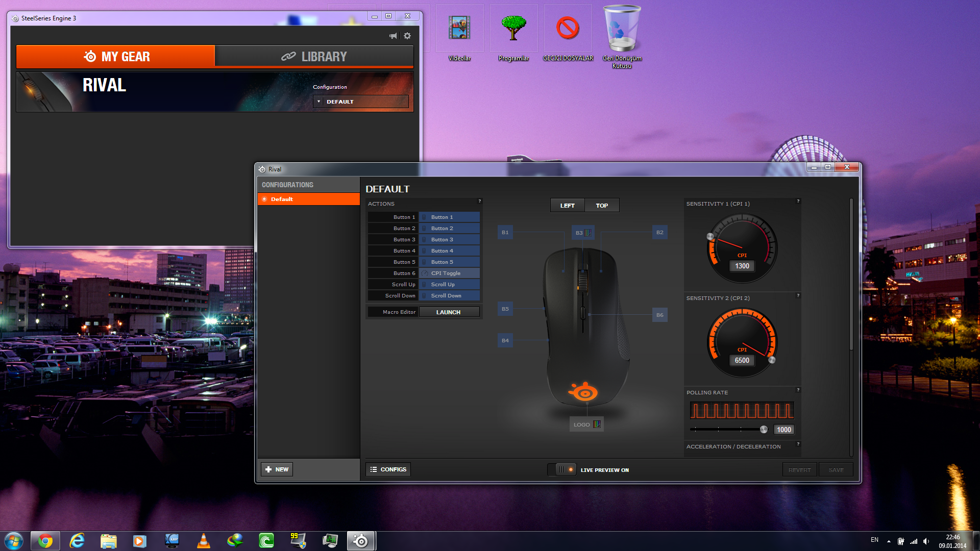Viewport: 980px width, 551px height.
Task: Toggle the Live Preview switch
Action: [562, 469]
